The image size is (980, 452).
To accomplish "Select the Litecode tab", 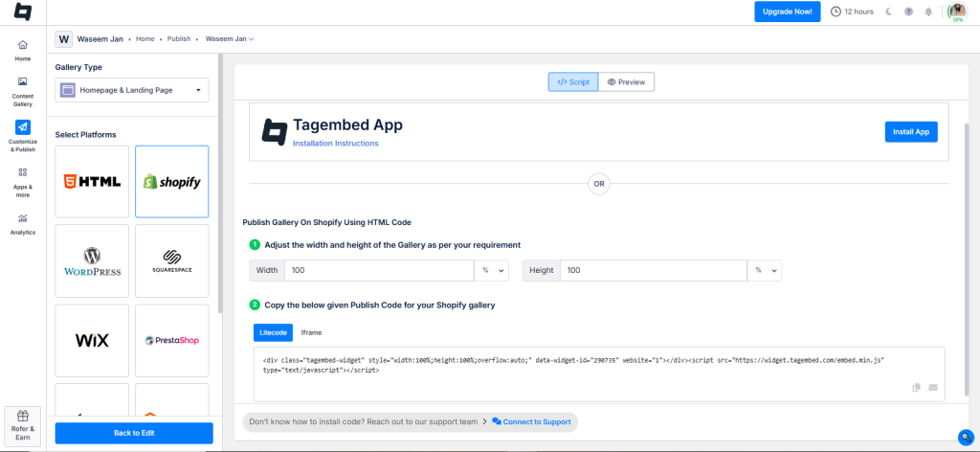I will (x=273, y=332).
